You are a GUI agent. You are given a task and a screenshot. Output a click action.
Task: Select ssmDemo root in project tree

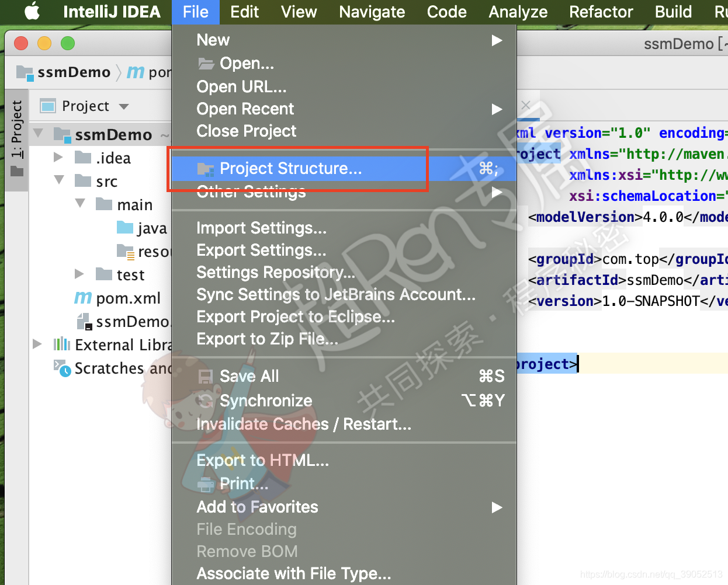click(113, 135)
